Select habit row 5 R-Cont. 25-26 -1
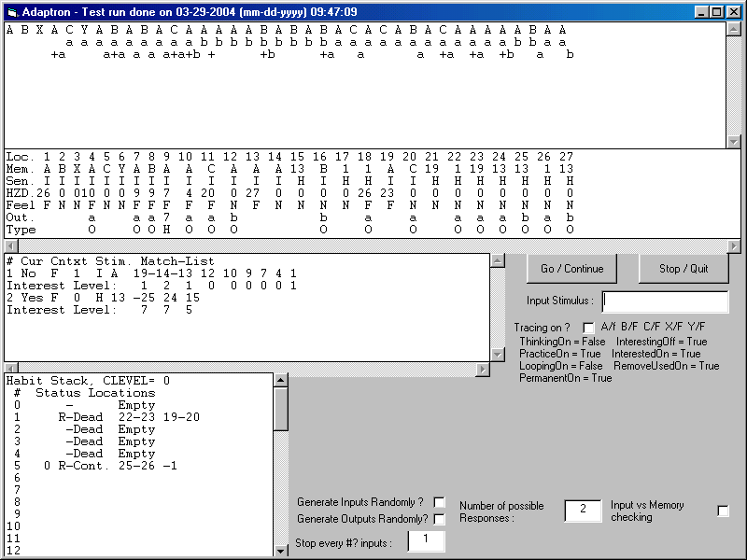This screenshot has height=560, width=747. tap(95, 466)
